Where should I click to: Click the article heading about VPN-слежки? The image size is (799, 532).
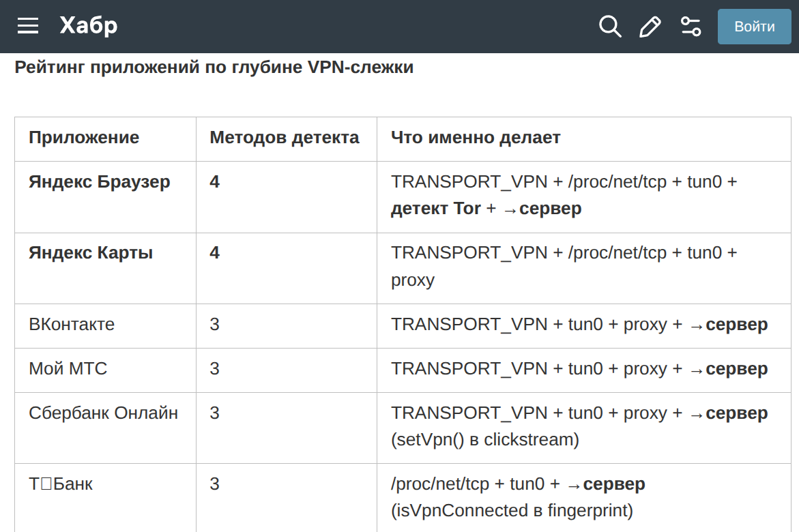coord(214,68)
